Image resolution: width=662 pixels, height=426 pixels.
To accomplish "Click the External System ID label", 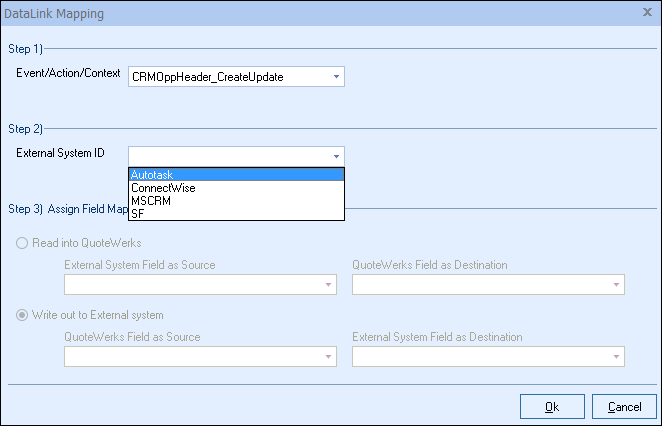I will pyautogui.click(x=60, y=153).
